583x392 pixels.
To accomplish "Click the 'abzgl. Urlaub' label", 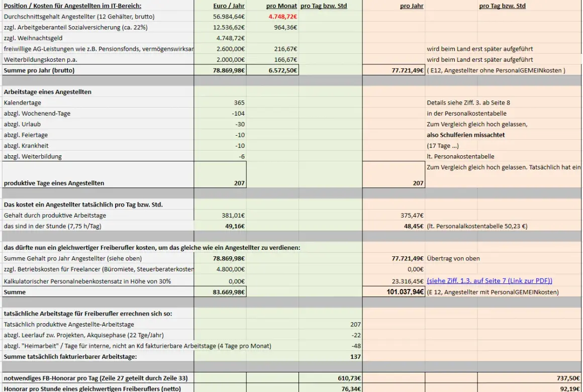I will tap(22, 124).
